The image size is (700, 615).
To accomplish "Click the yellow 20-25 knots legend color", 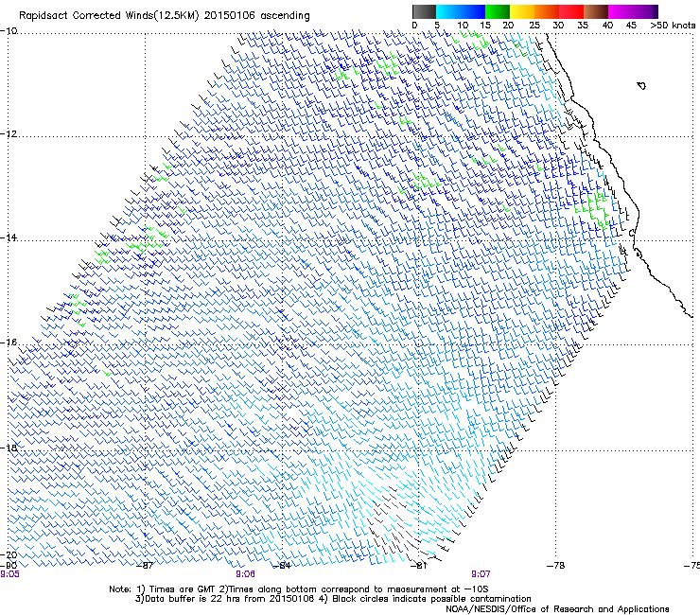I will [x=522, y=11].
